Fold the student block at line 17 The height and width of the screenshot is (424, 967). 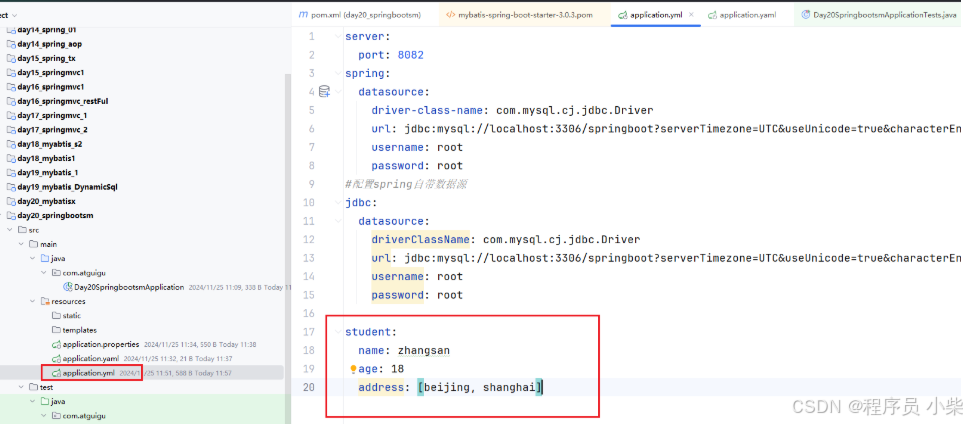coord(338,332)
